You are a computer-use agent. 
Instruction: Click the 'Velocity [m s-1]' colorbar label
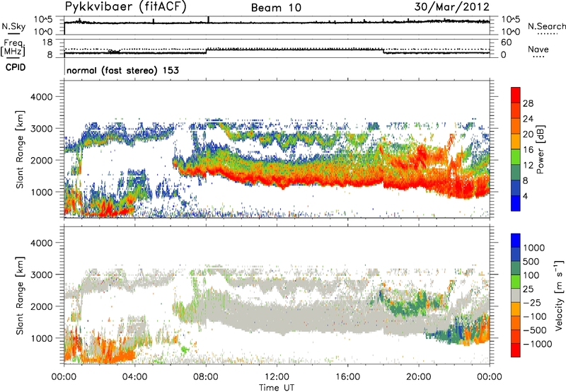point(559,295)
